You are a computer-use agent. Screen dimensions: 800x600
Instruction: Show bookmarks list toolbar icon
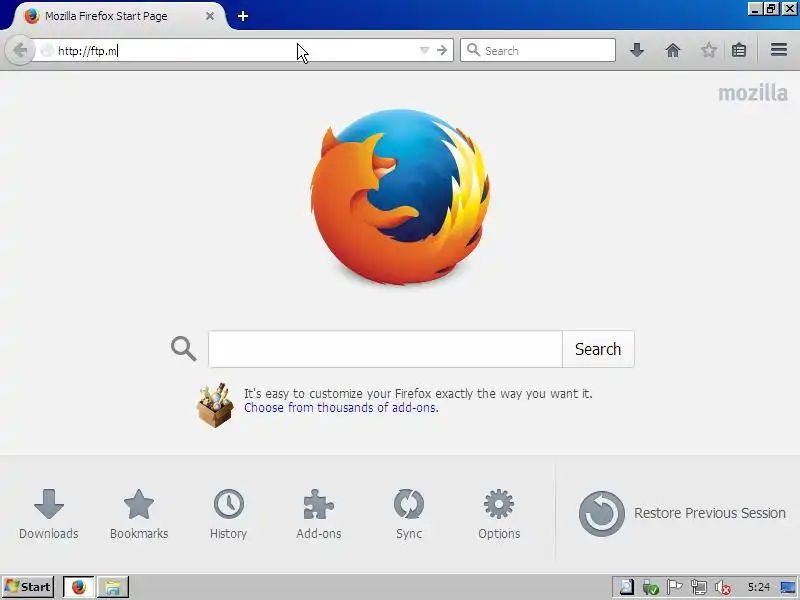(739, 50)
